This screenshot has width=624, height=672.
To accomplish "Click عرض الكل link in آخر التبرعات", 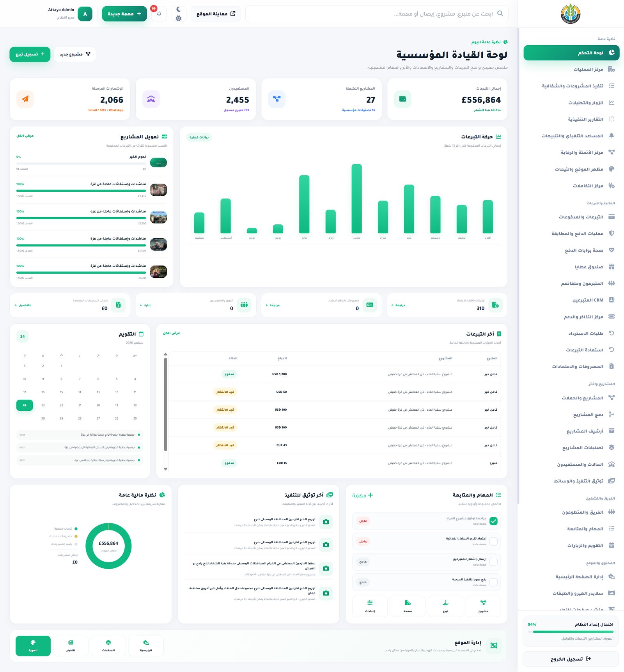I will 172,333.
